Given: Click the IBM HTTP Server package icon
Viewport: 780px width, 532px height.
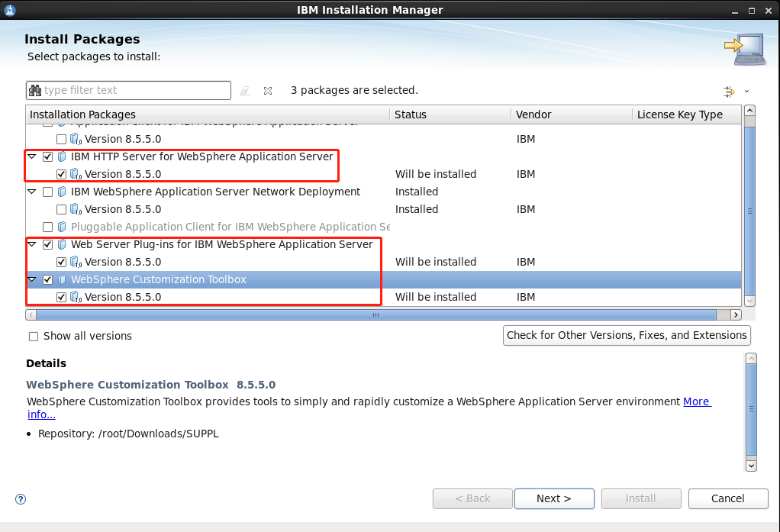Looking at the screenshot, I should pos(62,156).
